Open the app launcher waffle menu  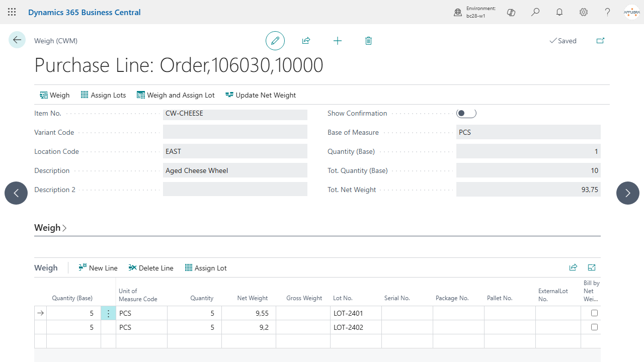click(x=12, y=12)
